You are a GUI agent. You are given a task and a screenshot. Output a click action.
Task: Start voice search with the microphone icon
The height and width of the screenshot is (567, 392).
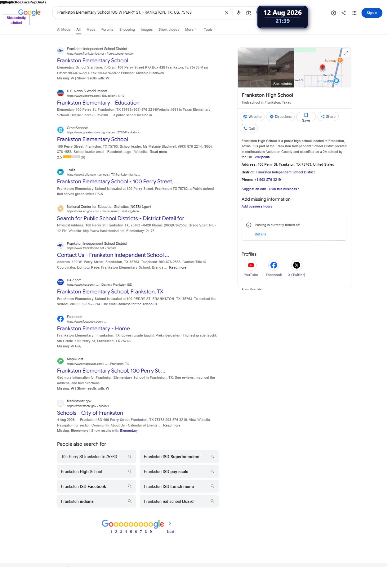click(x=238, y=13)
